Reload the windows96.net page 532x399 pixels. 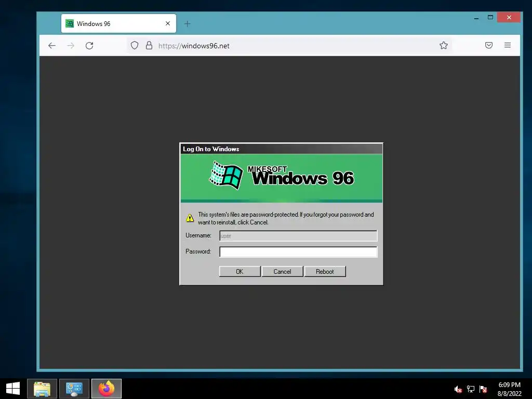[x=89, y=46]
